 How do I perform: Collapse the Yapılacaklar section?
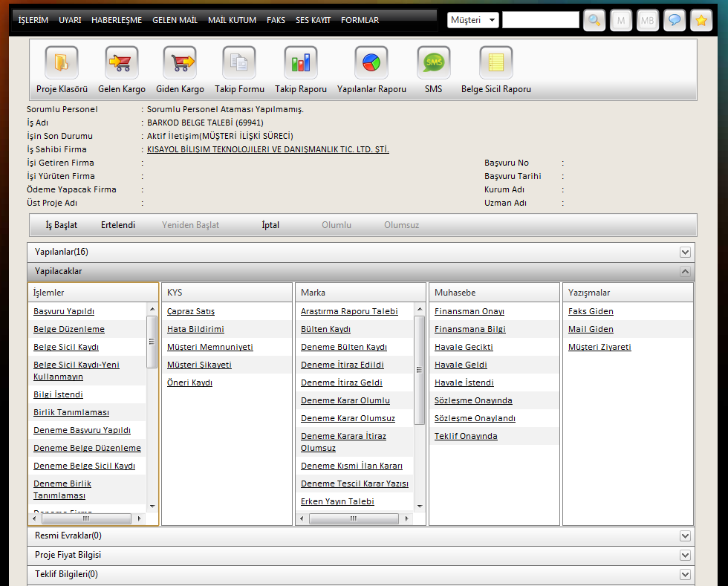685,272
